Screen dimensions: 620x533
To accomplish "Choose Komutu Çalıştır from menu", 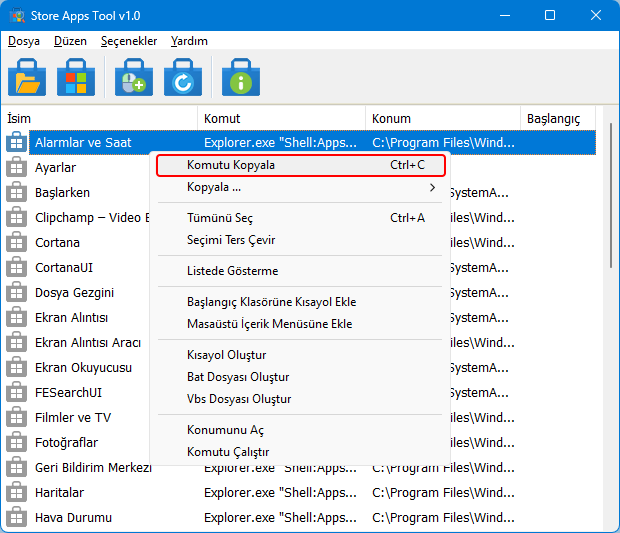I will point(301,452).
